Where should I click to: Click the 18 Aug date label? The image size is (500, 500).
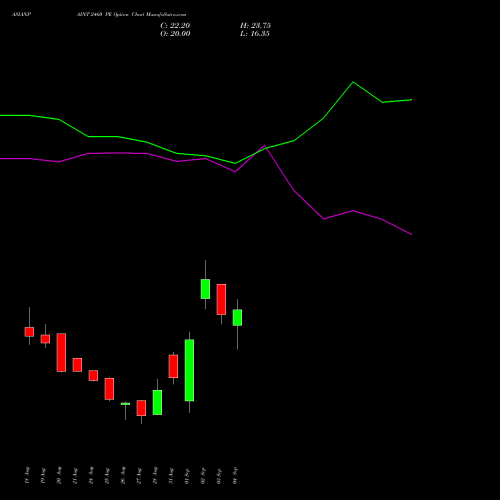tap(27, 475)
